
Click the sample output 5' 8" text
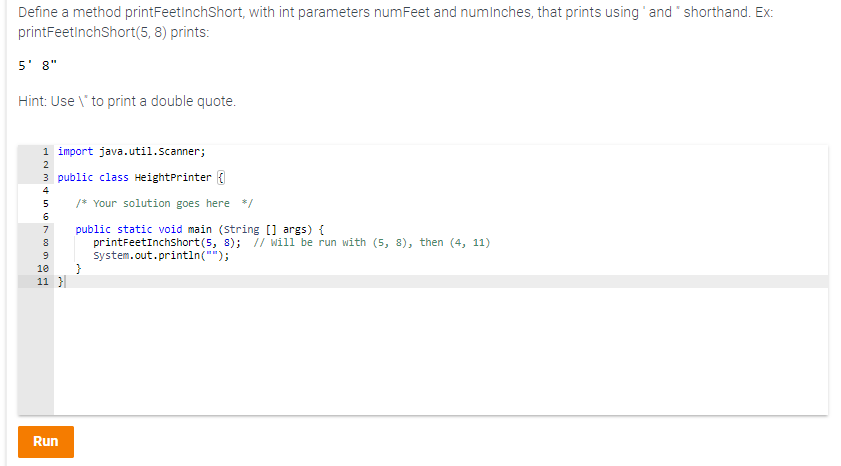[38, 65]
